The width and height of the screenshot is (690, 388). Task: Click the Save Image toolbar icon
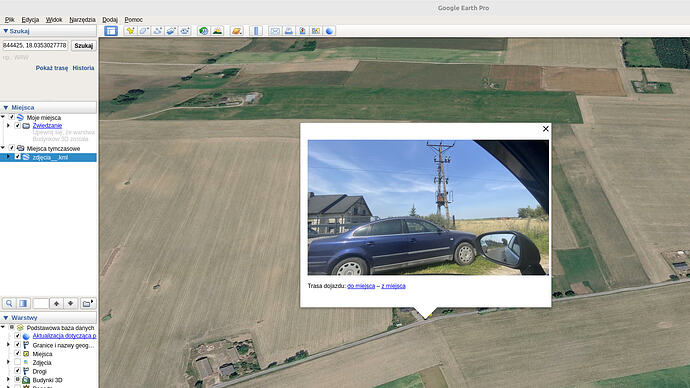coord(302,31)
